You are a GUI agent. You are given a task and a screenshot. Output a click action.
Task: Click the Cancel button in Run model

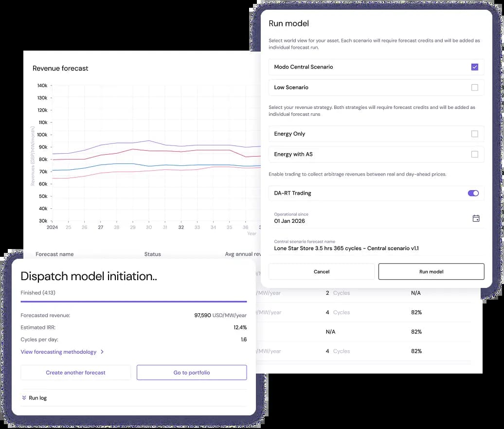click(322, 271)
